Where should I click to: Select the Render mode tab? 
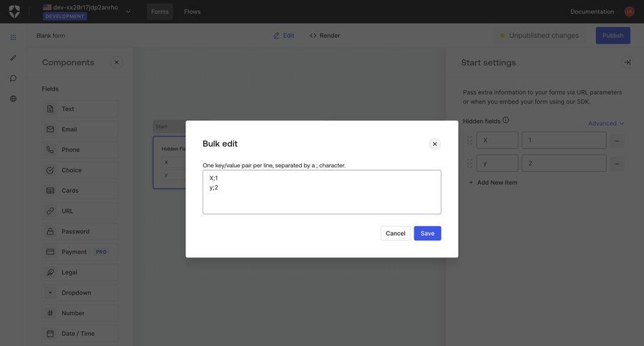325,35
